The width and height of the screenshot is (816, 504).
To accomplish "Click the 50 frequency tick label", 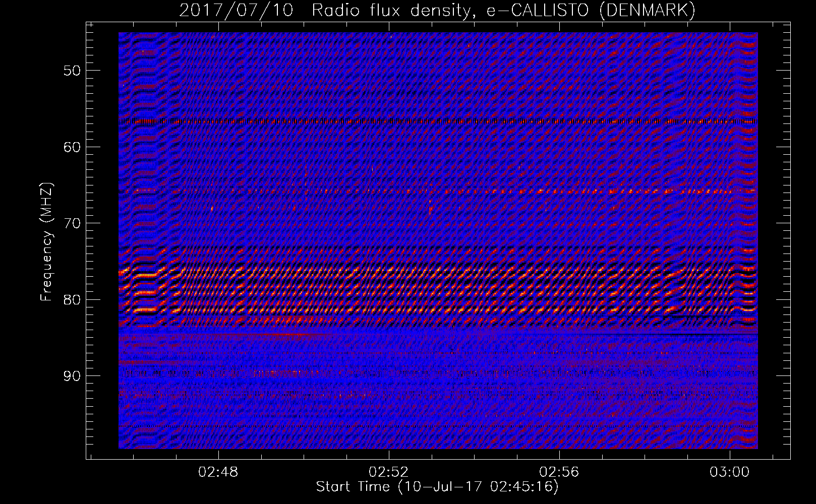I will (x=72, y=71).
